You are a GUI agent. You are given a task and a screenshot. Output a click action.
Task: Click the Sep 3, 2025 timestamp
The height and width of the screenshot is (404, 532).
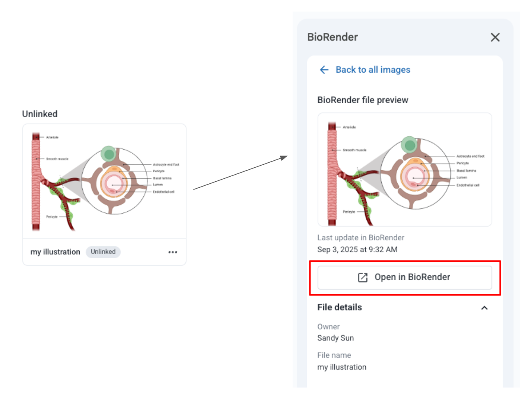357,249
